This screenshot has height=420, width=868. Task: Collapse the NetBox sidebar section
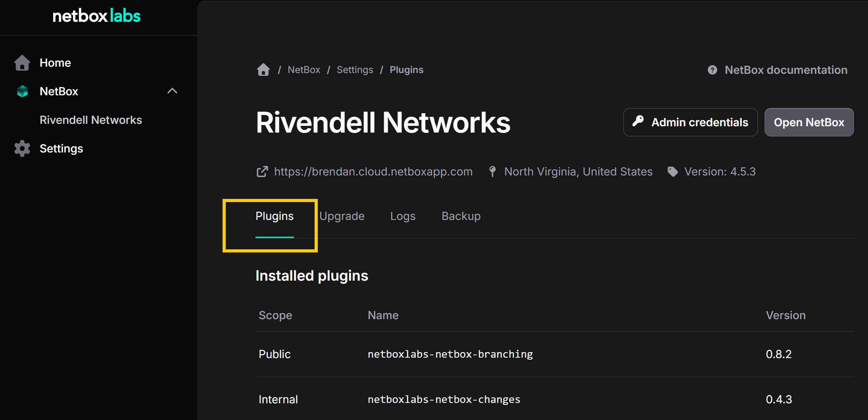172,91
